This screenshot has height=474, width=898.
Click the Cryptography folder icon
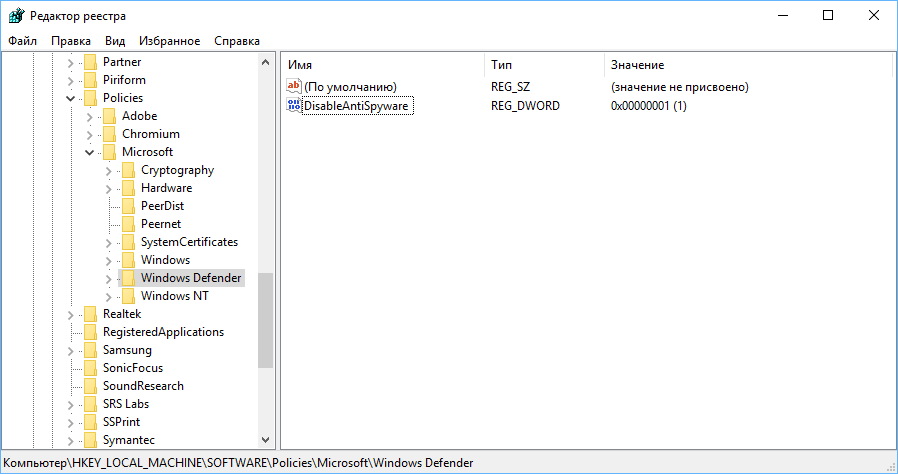[128, 170]
